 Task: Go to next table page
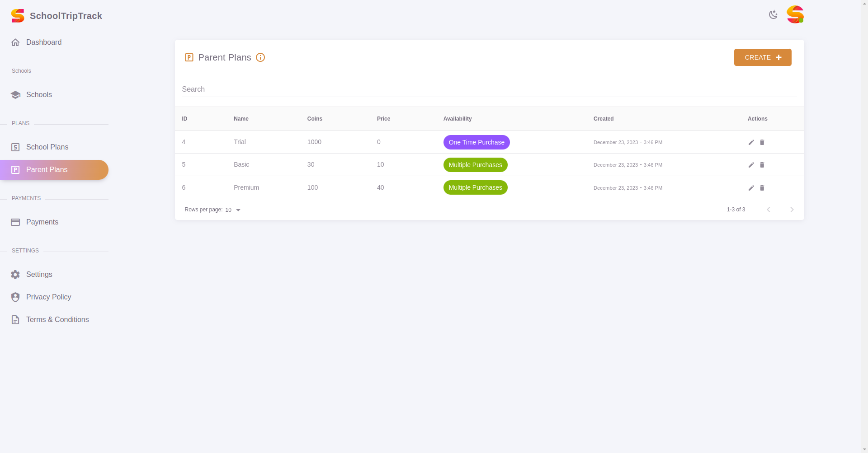[x=792, y=210]
